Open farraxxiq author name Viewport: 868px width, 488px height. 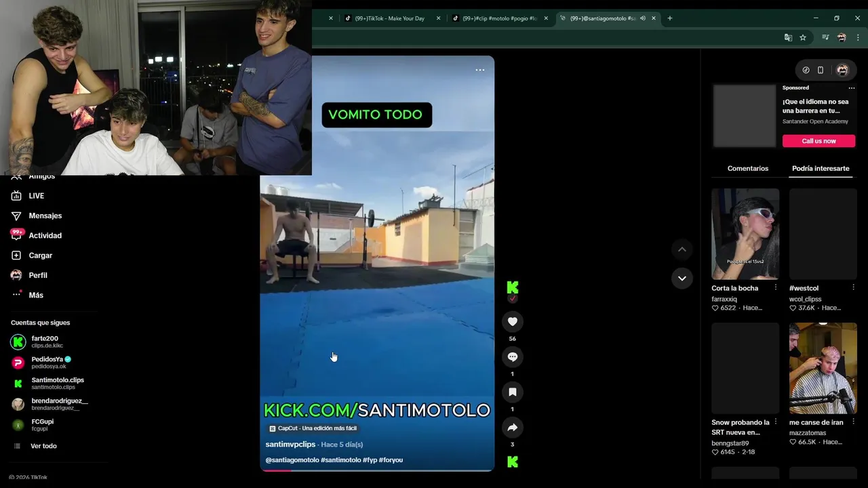click(724, 299)
